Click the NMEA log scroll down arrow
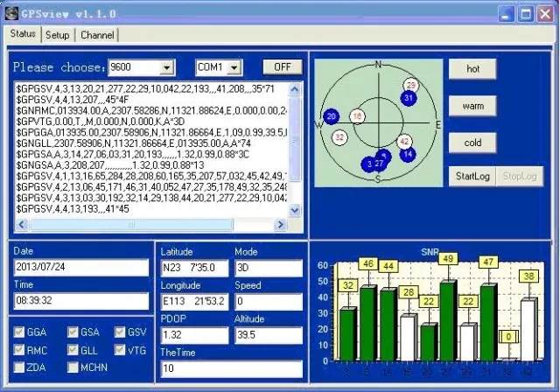This screenshot has width=560, height=392. coord(295,210)
